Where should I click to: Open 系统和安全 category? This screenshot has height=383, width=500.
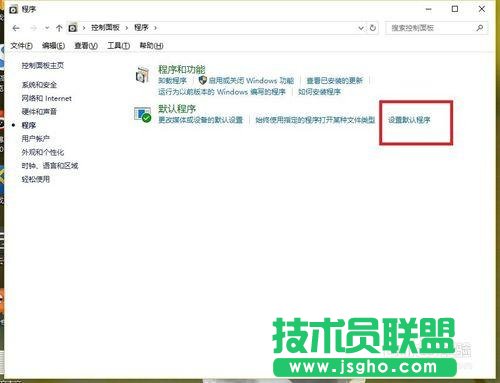pyautogui.click(x=39, y=85)
